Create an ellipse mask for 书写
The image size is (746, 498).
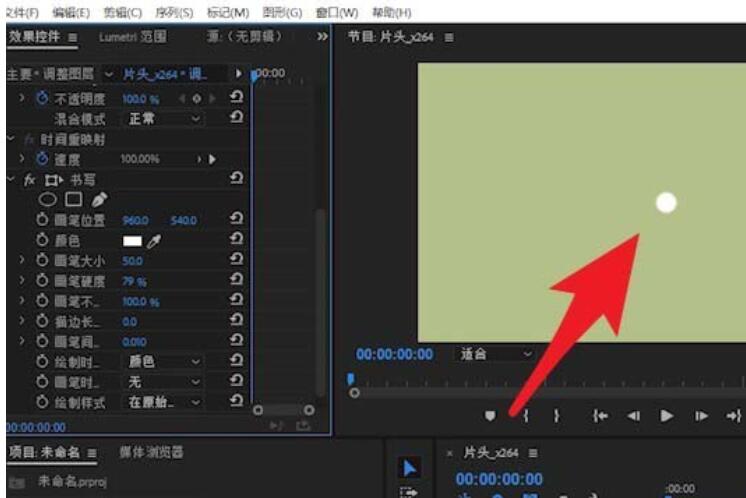(47, 199)
